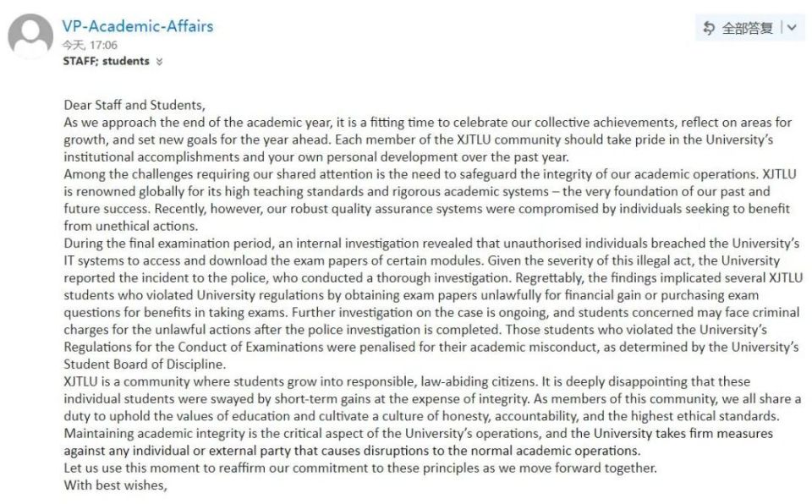The width and height of the screenshot is (812, 504).
Task: Click the line starting 'Maintaining academic integrity'
Action: (x=419, y=434)
